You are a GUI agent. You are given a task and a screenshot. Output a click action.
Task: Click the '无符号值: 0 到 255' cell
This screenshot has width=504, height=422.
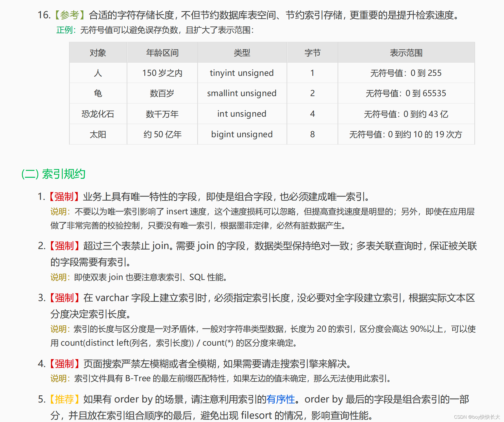[x=406, y=73]
